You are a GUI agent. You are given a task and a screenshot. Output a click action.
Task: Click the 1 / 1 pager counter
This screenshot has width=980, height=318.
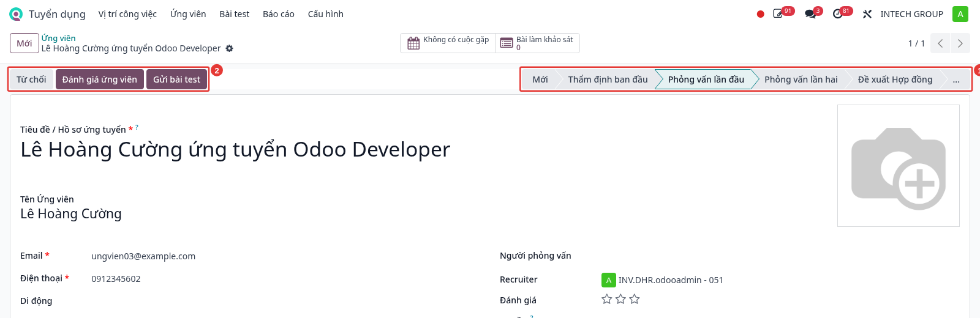click(x=916, y=43)
